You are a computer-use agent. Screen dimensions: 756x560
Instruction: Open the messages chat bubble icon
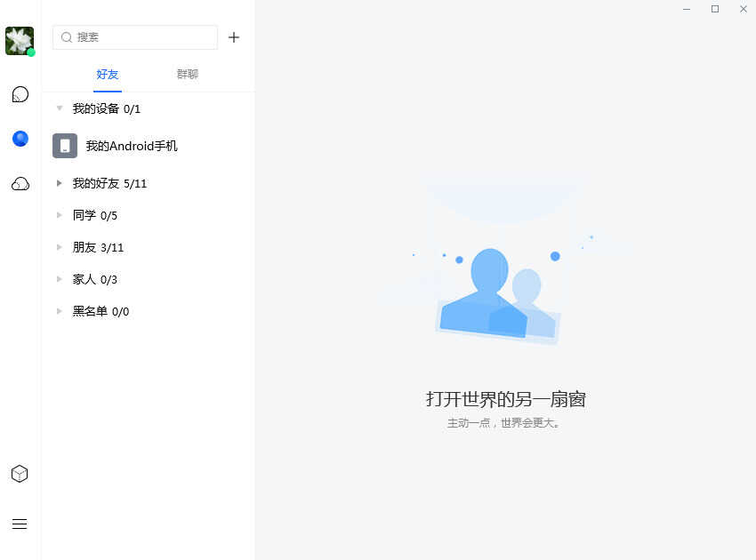click(x=20, y=94)
